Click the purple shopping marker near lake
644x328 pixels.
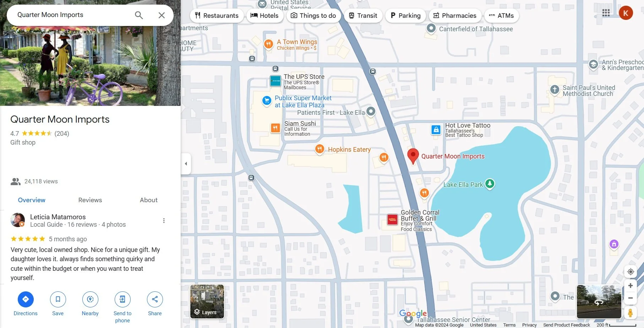click(x=614, y=244)
